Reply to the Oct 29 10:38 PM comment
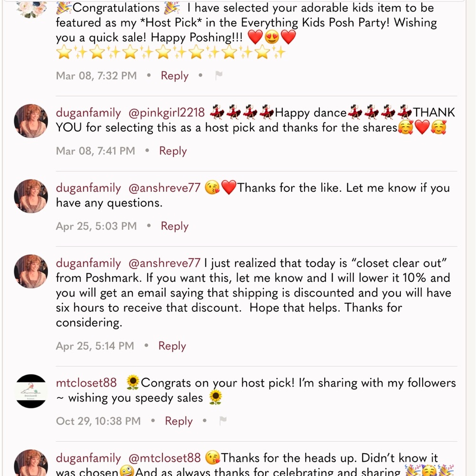Image resolution: width=476 pixels, height=476 pixels. [179, 421]
